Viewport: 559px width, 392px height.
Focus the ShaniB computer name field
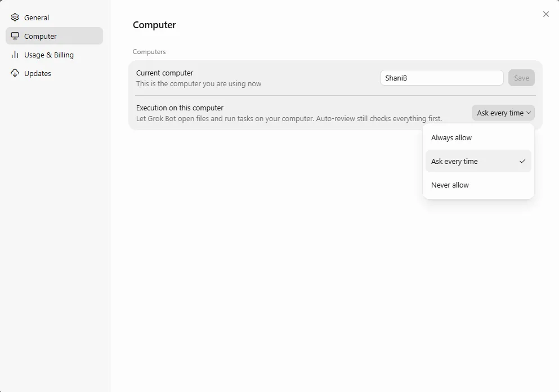tap(442, 78)
